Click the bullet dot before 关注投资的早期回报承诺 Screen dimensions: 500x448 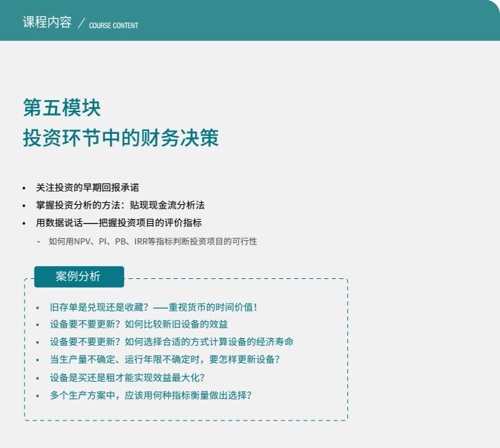click(24, 188)
